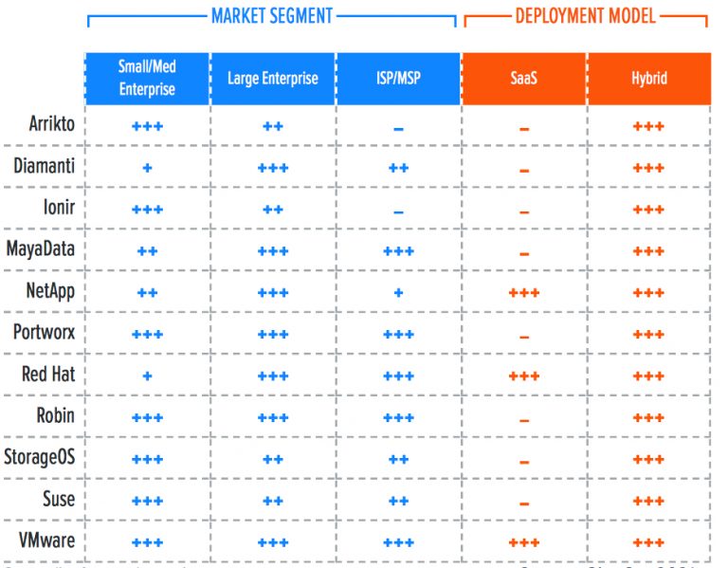This screenshot has height=568, width=728.
Task: Click the MARKET SEGMENT group title
Action: coord(272,16)
